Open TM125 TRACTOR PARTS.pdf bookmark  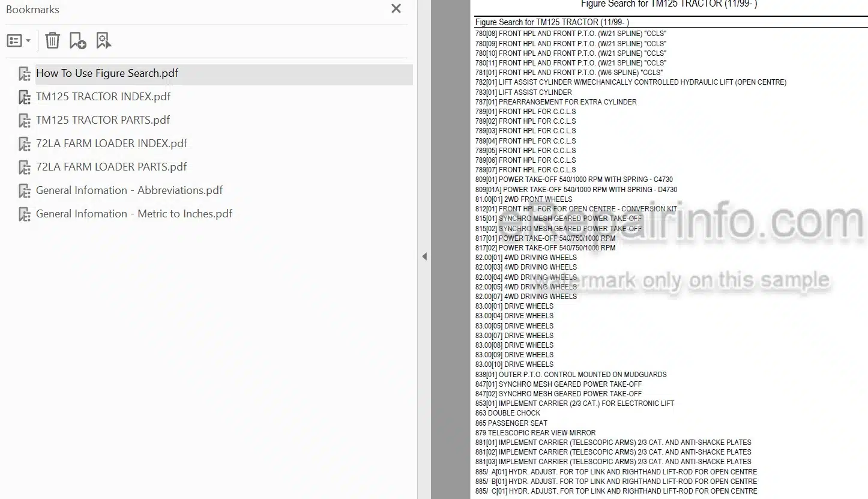pos(103,120)
